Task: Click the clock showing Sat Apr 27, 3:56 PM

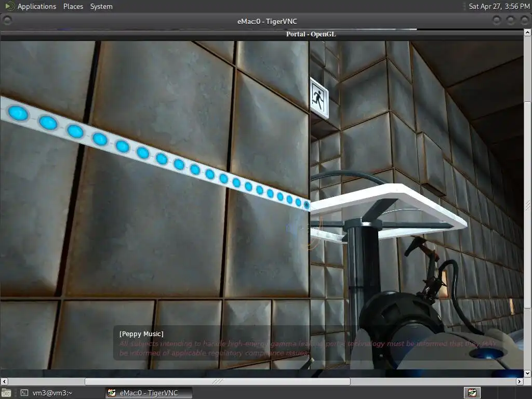Action: coord(499,6)
